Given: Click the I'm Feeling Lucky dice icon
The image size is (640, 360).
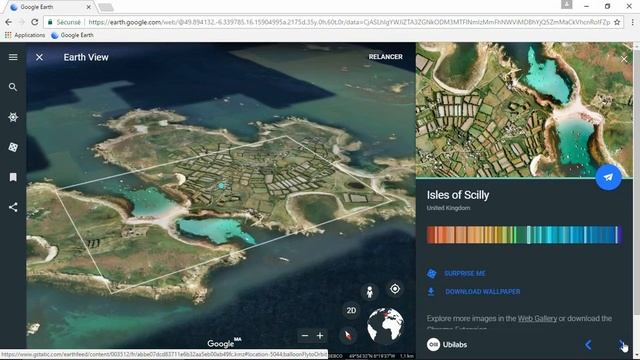Looking at the screenshot, I should click(13, 147).
